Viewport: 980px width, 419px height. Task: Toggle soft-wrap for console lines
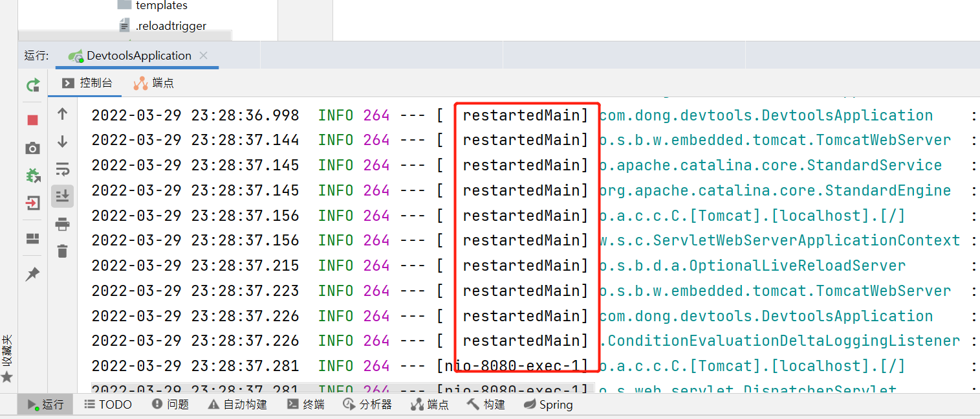click(62, 169)
